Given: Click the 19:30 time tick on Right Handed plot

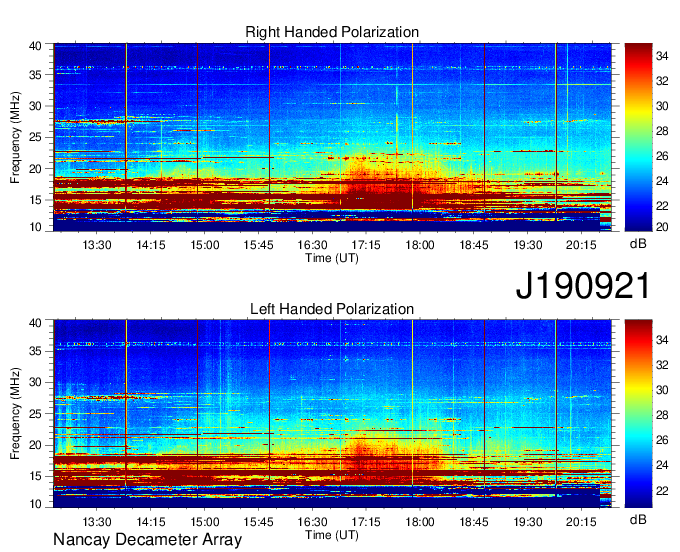Looking at the screenshot, I should (527, 245).
